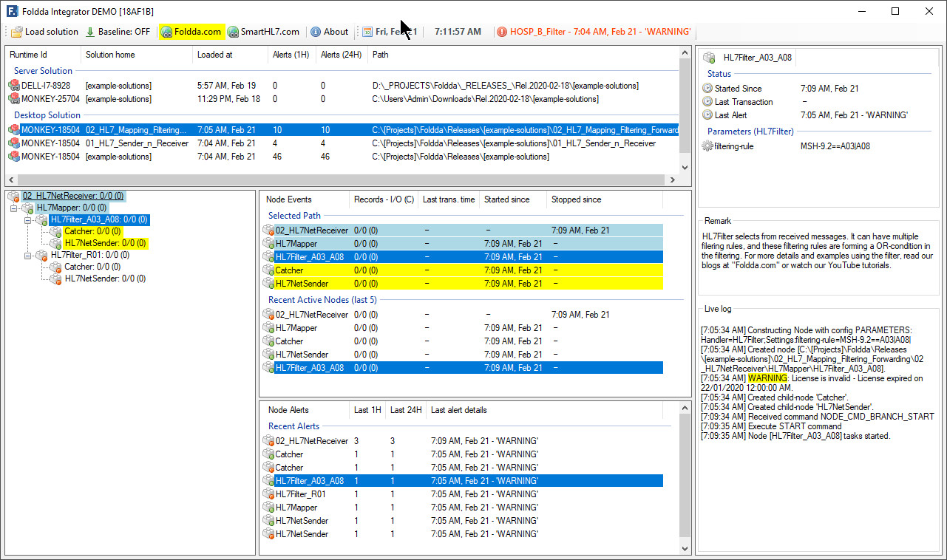Image resolution: width=947 pixels, height=560 pixels.
Task: Click the Foldda app icon in title bar
Action: 12,11
